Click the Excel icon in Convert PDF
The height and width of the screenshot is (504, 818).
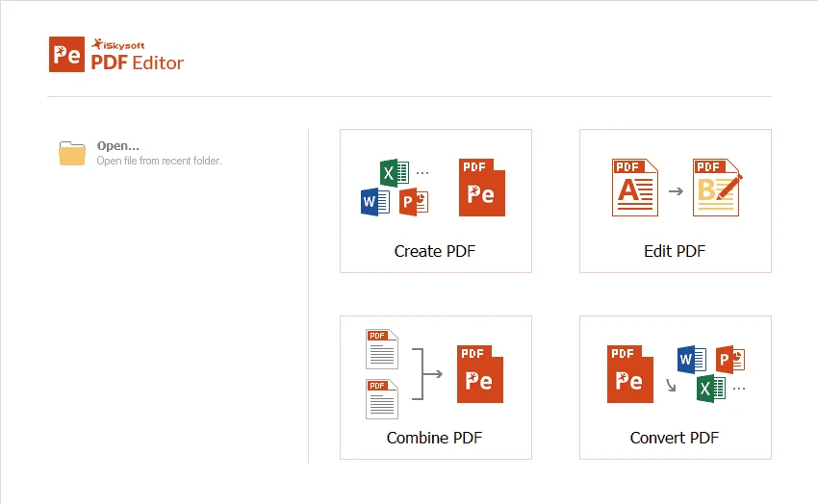click(x=711, y=389)
